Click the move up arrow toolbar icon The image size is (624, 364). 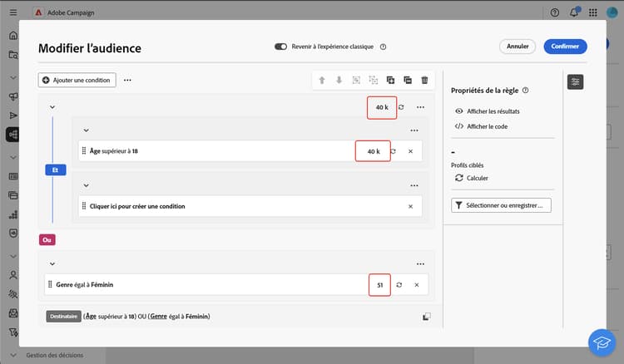[322, 81]
